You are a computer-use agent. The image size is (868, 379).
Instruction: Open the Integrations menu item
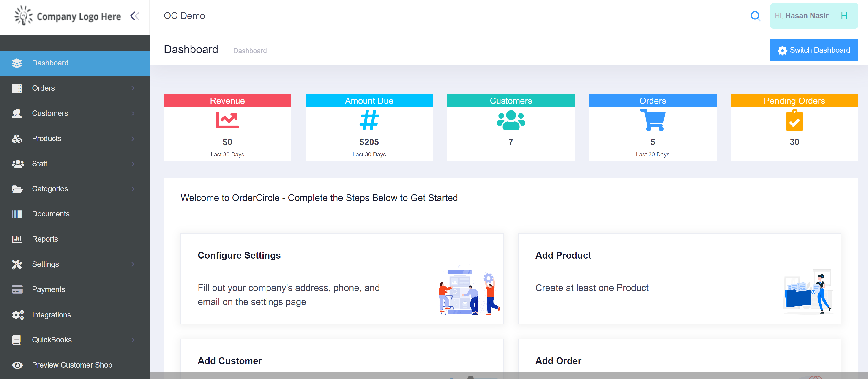coord(74,315)
